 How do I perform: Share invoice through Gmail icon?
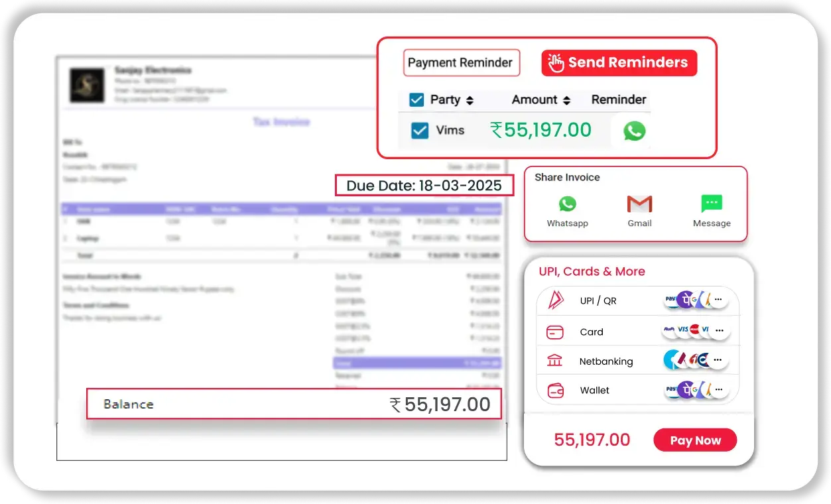(x=639, y=204)
